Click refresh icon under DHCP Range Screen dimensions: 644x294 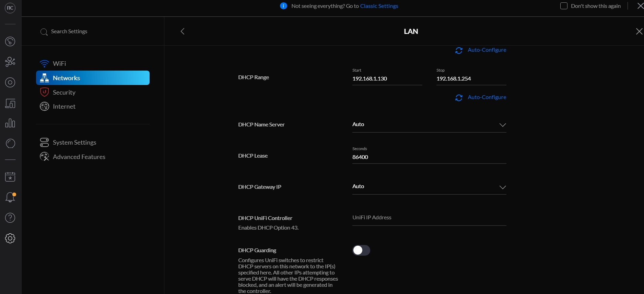459,98
